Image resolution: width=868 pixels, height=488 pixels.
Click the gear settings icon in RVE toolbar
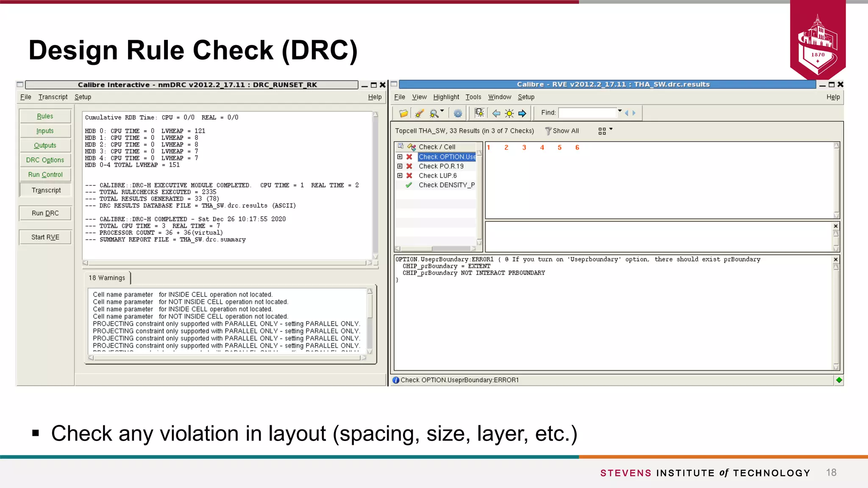coord(458,113)
